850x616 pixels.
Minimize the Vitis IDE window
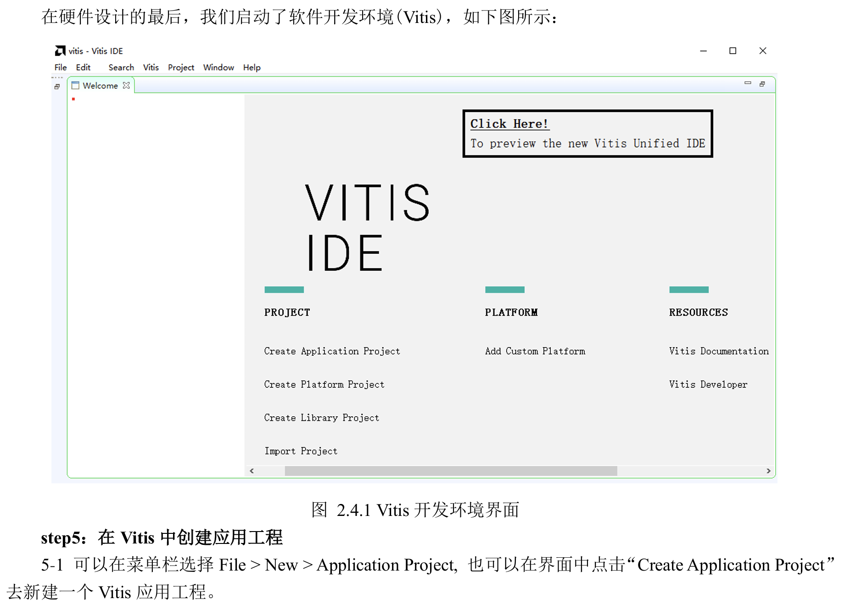click(703, 51)
